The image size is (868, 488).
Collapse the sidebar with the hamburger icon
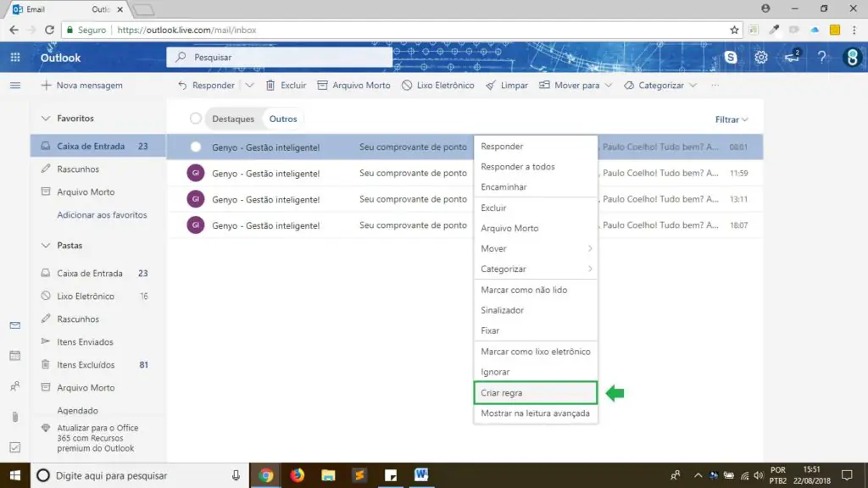[15, 86]
